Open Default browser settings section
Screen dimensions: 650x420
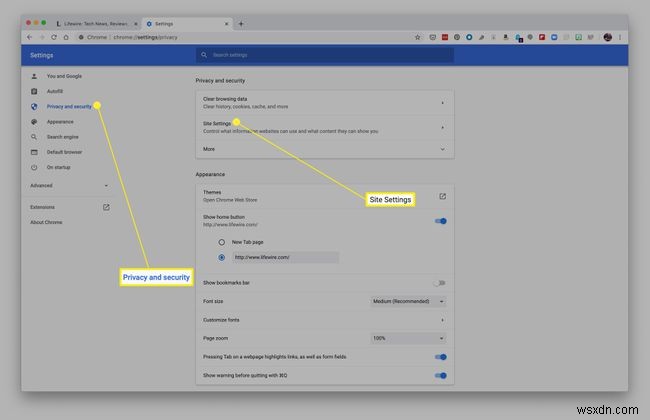[x=64, y=152]
